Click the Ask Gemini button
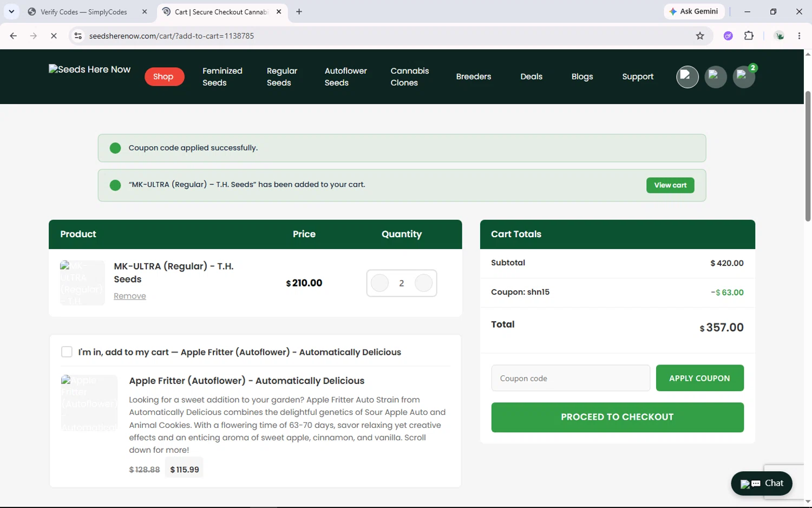The image size is (812, 508). tap(694, 11)
